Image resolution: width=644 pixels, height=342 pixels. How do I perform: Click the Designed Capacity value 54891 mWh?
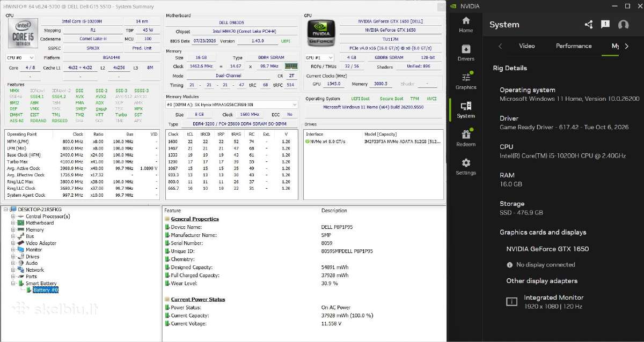click(335, 267)
